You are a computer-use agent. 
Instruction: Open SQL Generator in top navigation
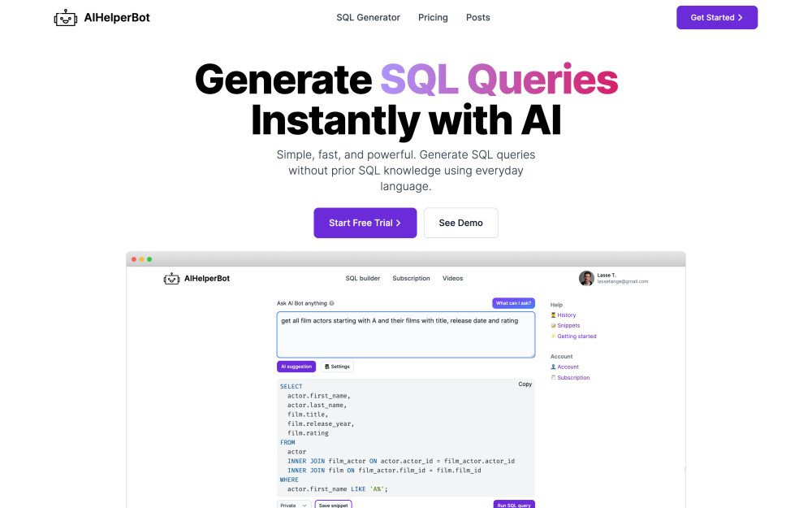coord(368,17)
